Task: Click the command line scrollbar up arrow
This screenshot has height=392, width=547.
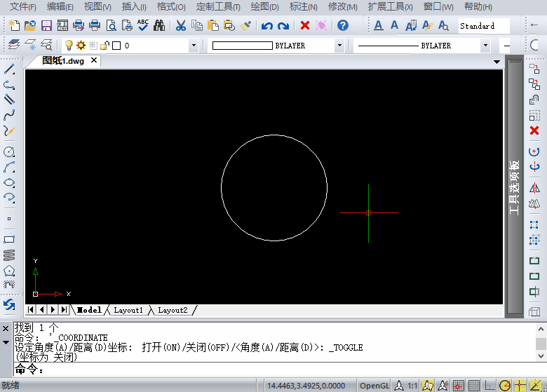Action: tap(541, 329)
